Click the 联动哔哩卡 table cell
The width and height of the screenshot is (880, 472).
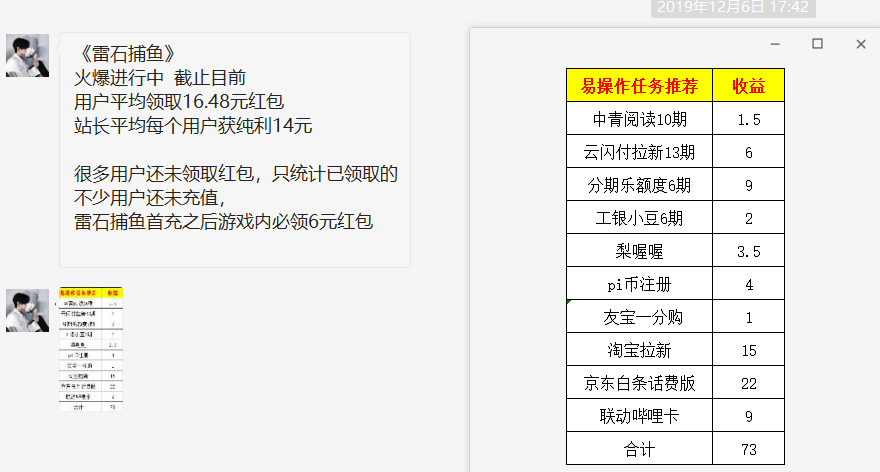click(x=639, y=416)
